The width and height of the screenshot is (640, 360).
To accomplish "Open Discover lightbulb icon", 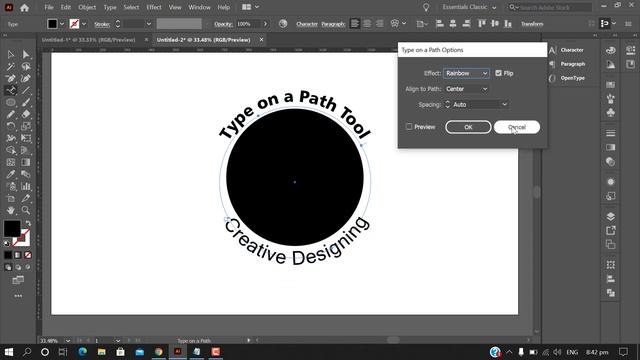I will pyautogui.click(x=426, y=7).
